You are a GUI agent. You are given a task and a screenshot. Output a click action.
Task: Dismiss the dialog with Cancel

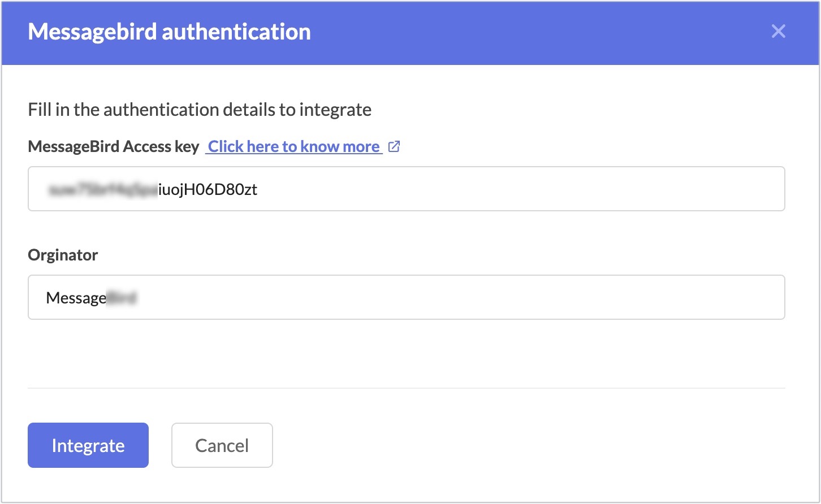pos(222,445)
